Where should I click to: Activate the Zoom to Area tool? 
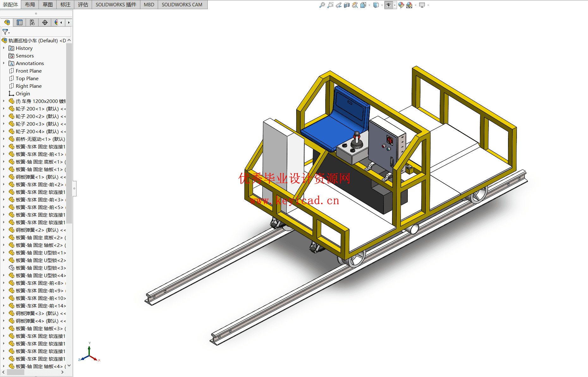330,5
